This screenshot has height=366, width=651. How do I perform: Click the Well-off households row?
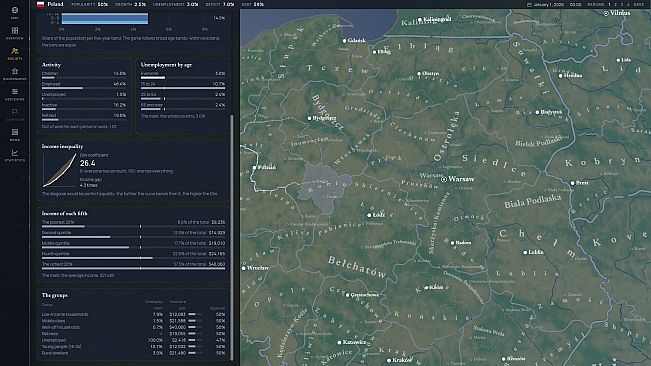133,327
